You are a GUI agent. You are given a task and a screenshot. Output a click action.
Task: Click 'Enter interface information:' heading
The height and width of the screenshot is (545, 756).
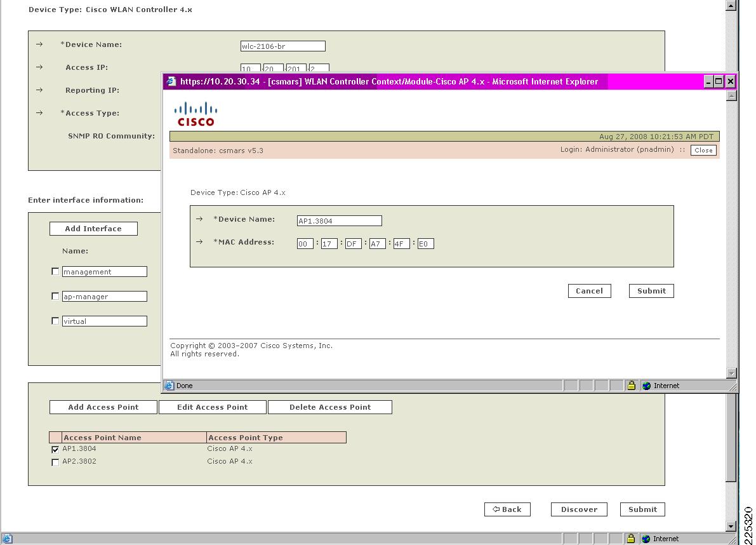[85, 200]
